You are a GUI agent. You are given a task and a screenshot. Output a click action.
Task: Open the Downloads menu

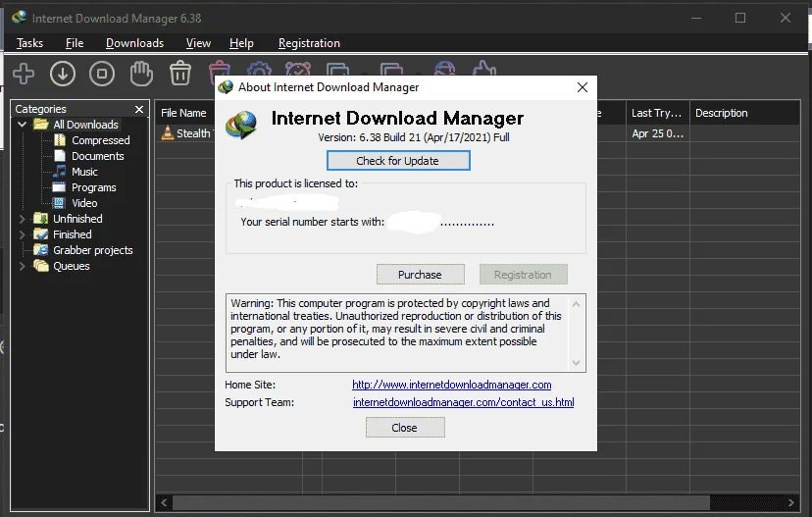(x=134, y=43)
